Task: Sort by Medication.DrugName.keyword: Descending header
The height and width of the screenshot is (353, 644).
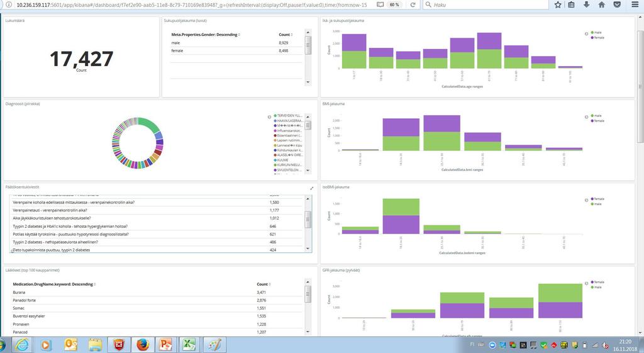Action: pos(54,284)
